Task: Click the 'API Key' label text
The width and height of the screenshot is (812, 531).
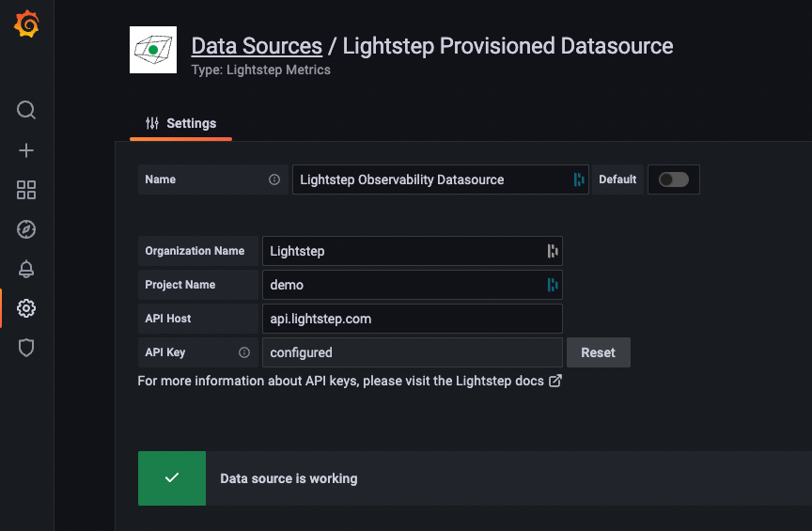Action: click(165, 352)
